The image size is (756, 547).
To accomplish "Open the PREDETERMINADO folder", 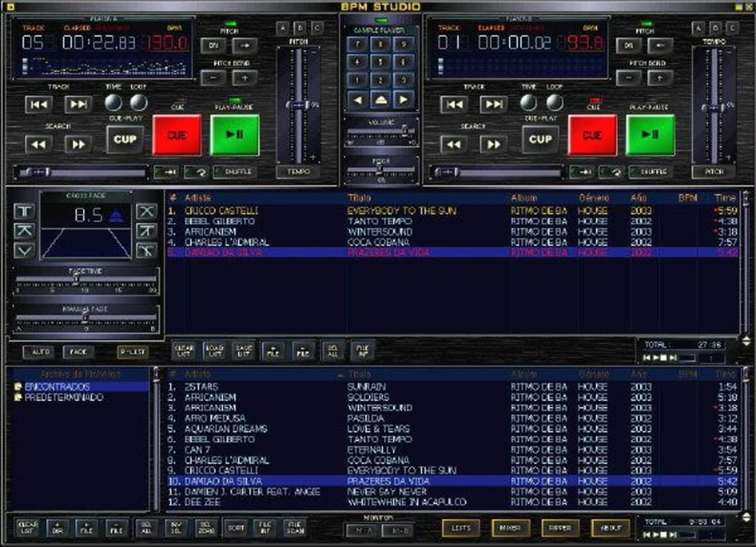I will point(64,397).
